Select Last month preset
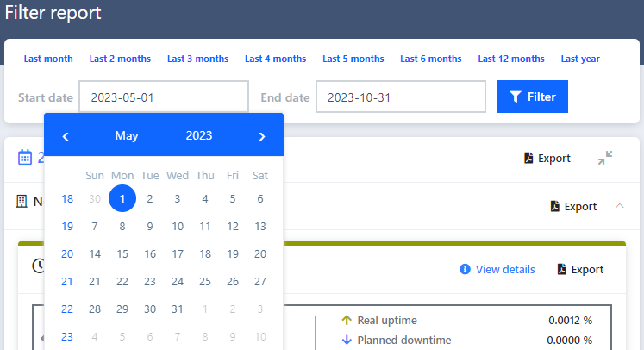 pos(48,59)
